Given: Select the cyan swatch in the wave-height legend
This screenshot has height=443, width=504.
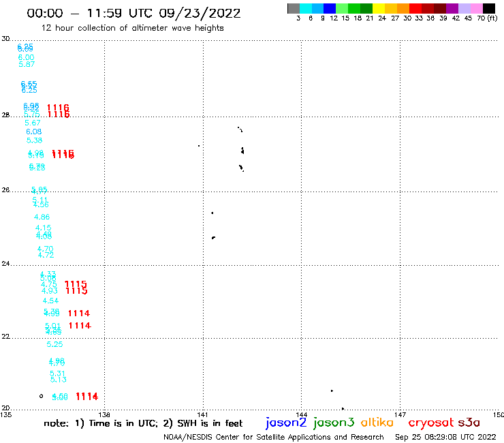Looking at the screenshot, I should (306, 8).
